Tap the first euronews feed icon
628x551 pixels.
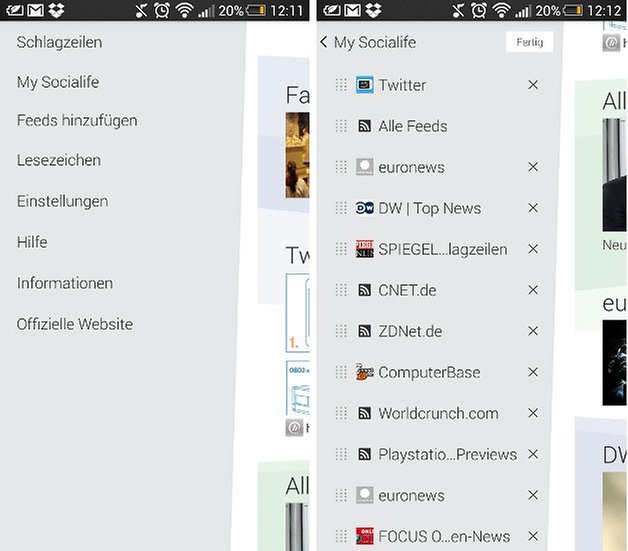click(x=364, y=167)
